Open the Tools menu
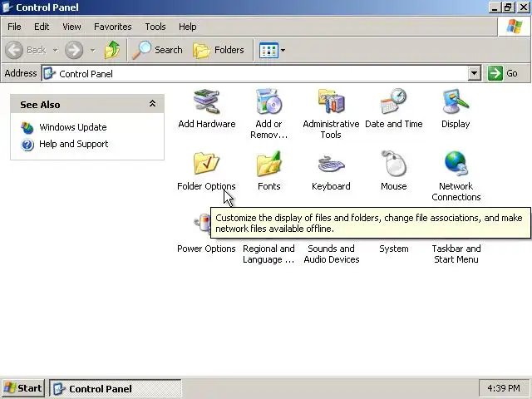 (155, 27)
